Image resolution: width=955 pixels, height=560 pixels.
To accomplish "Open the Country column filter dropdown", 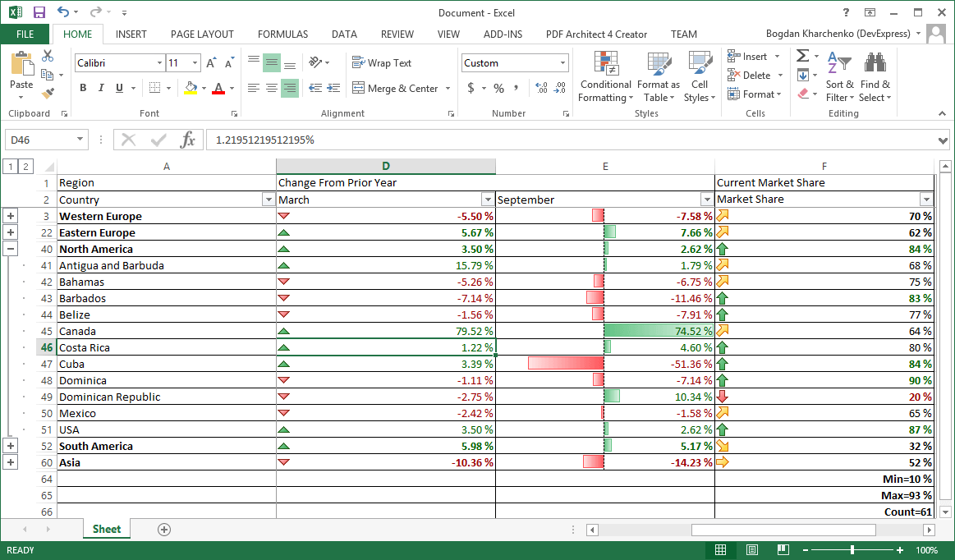I will coord(268,200).
